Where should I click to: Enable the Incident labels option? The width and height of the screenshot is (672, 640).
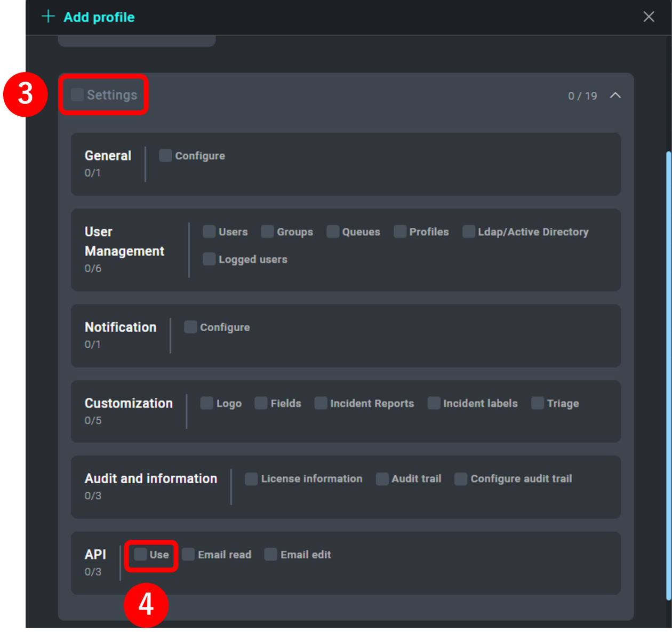[x=434, y=403]
